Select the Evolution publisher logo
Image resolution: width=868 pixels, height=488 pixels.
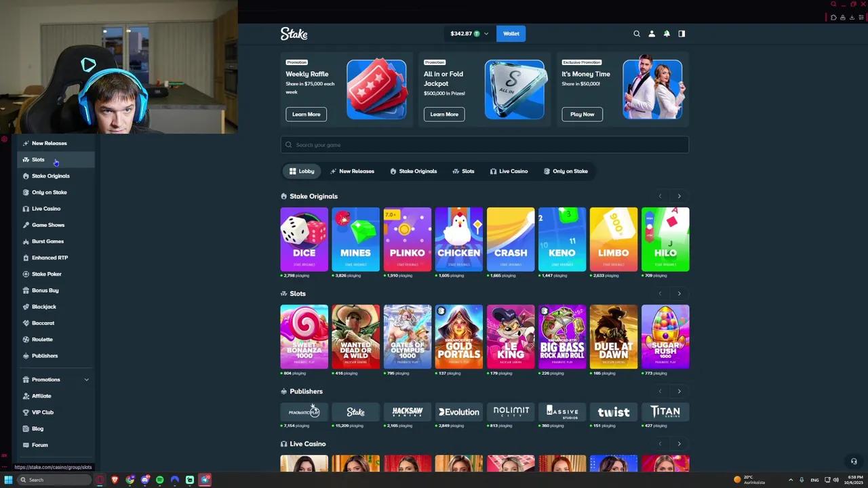(459, 412)
